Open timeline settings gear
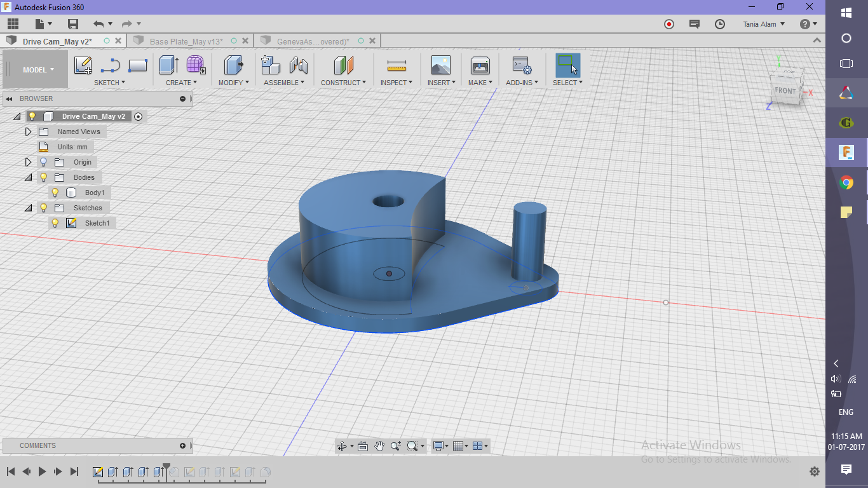Viewport: 868px width, 488px height. (x=815, y=471)
